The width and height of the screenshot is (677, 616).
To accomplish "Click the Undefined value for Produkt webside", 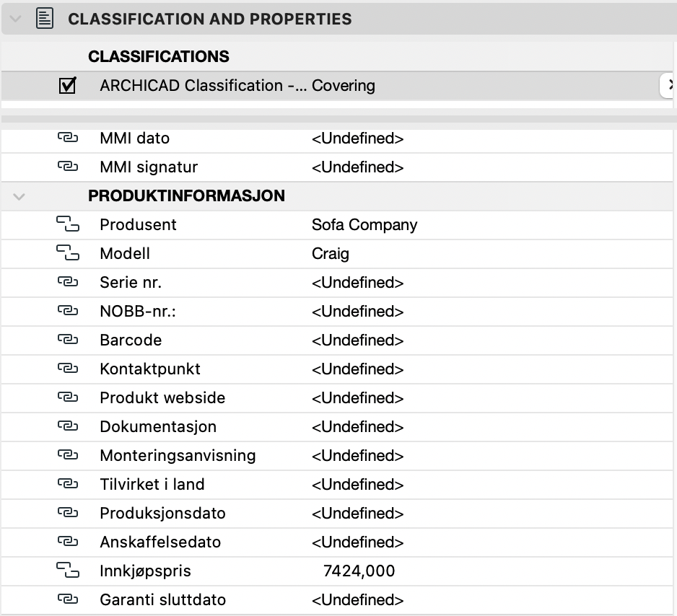I will [357, 397].
